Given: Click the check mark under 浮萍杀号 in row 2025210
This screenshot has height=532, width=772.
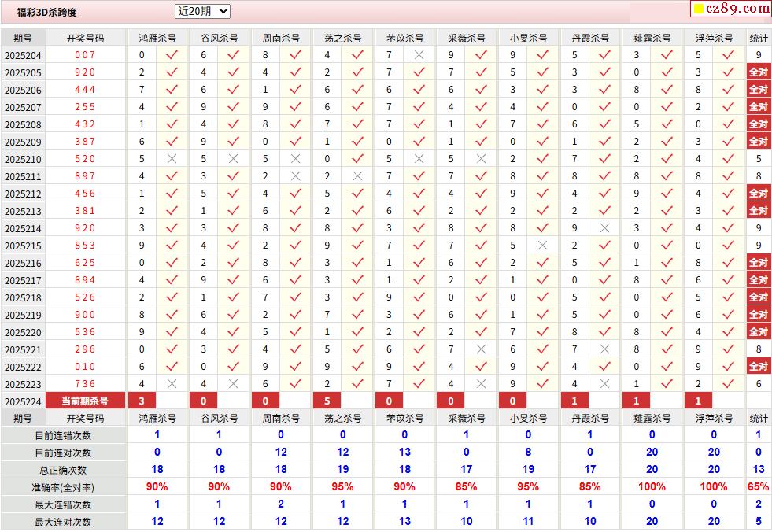Looking at the screenshot, I should point(728,159).
